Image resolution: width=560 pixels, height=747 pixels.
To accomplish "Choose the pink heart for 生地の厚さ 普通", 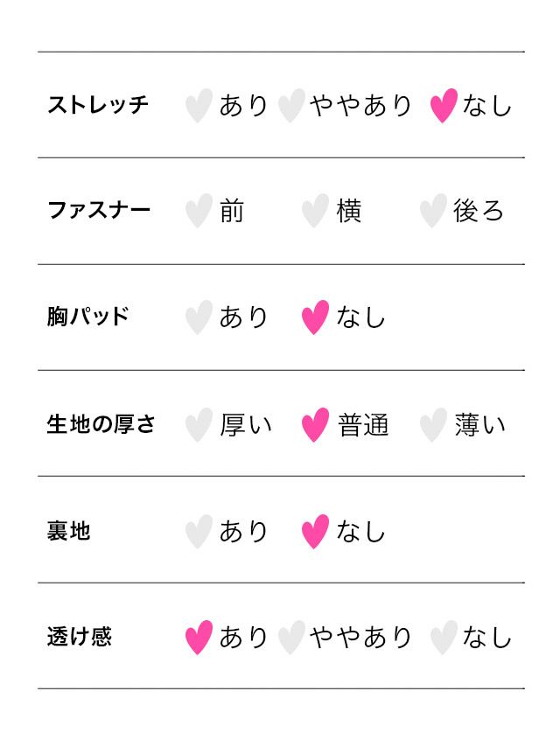I will [315, 425].
